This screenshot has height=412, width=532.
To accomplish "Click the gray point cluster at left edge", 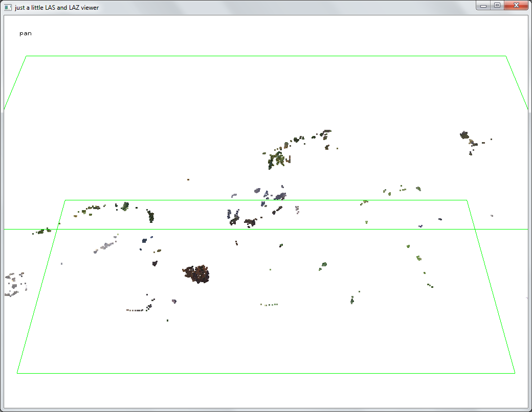I will click(14, 285).
